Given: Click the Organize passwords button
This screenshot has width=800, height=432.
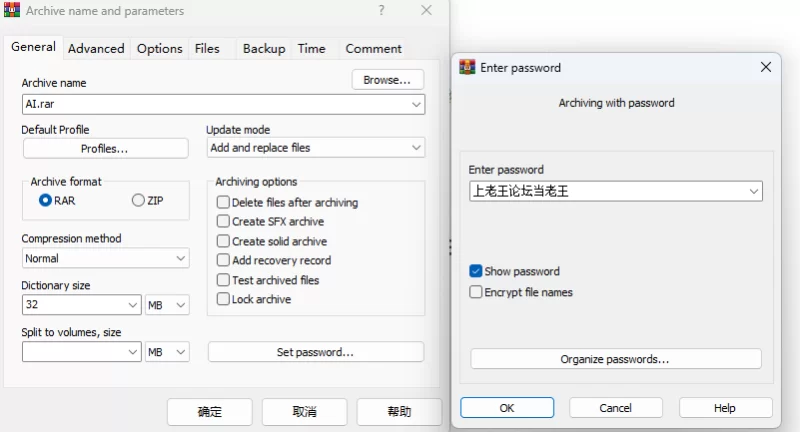Looking at the screenshot, I should click(x=616, y=359).
